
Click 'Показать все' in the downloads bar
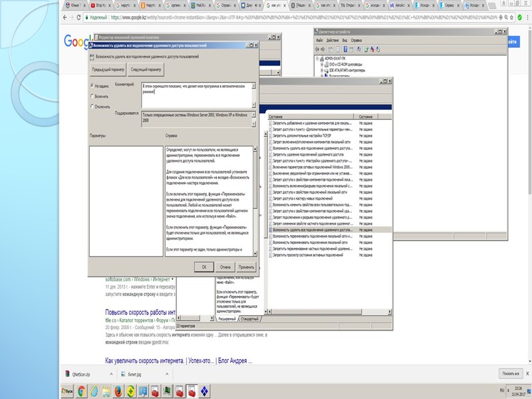tap(511, 374)
